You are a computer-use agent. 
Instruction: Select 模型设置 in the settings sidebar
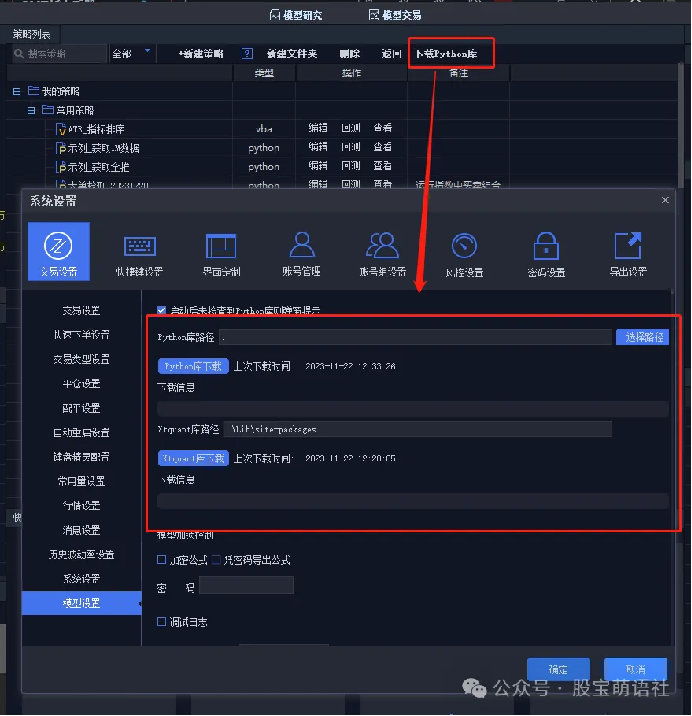click(x=81, y=603)
